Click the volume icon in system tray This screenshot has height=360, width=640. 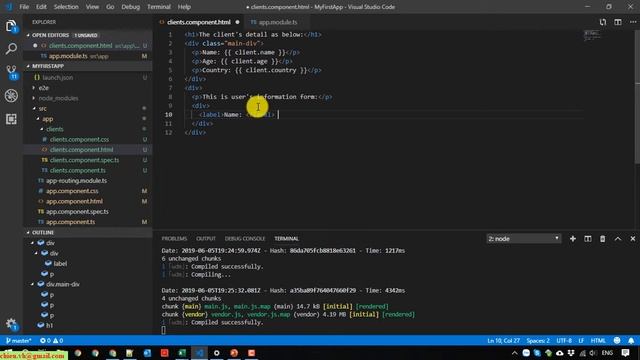click(x=593, y=353)
